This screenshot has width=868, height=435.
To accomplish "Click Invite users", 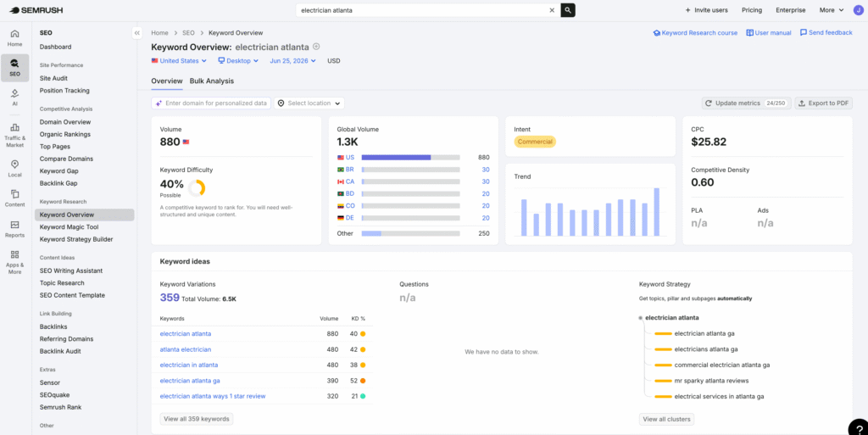I will [x=706, y=10].
